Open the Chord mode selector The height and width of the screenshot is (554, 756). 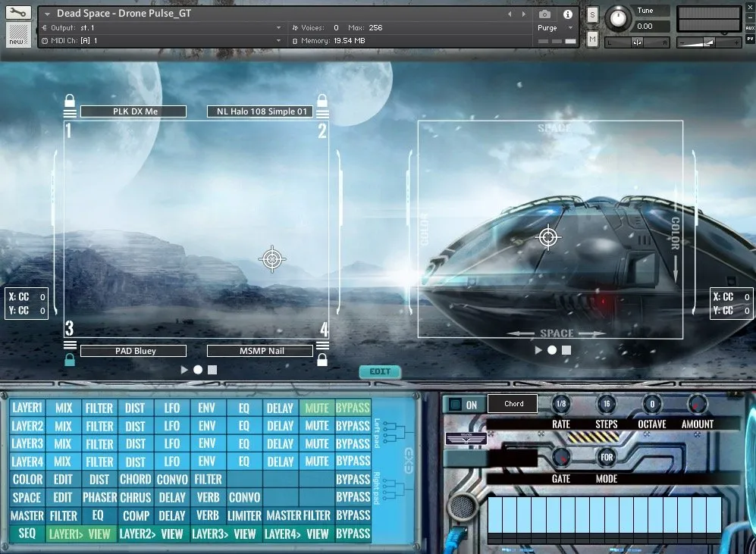click(x=513, y=404)
